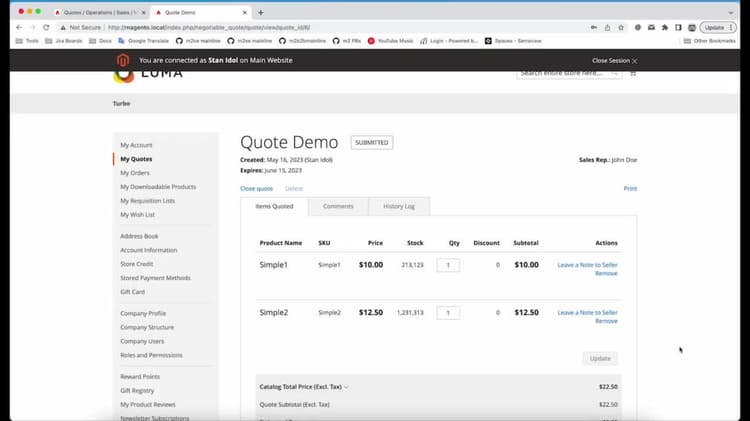Open the tab search chevron
This screenshot has width=750, height=421.
pos(730,13)
